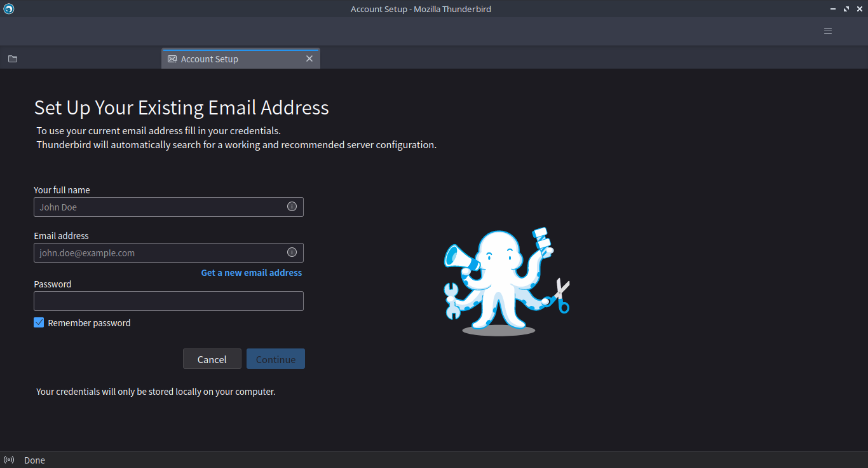Click the folder icon for mail tab

(x=13, y=59)
